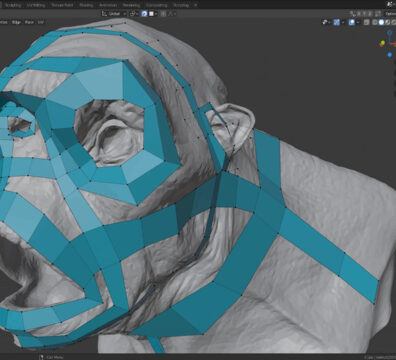Open the Face menu
This screenshot has height=360, width=396.
pyautogui.click(x=29, y=22)
